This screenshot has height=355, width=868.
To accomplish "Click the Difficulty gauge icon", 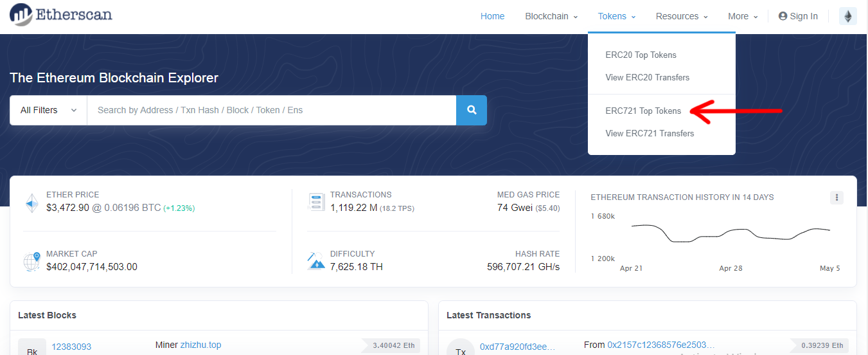I will point(316,261).
